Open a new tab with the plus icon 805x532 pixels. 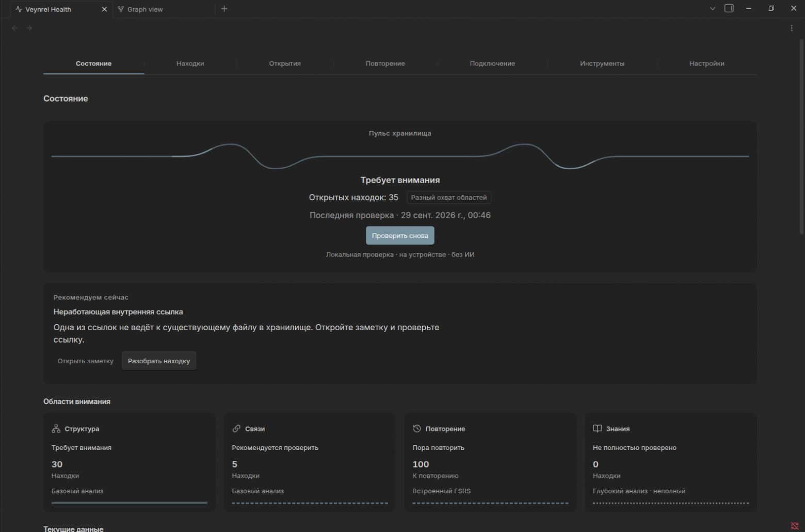click(x=224, y=9)
